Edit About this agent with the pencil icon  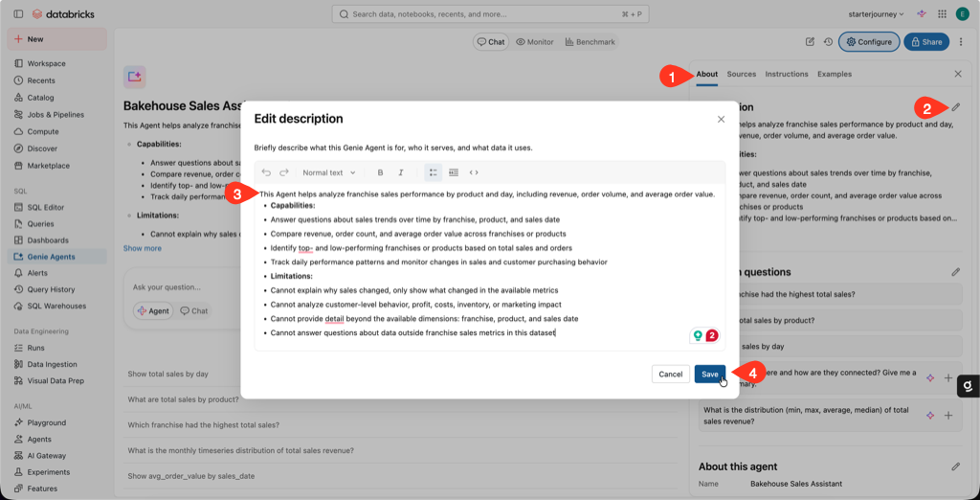[x=956, y=466]
